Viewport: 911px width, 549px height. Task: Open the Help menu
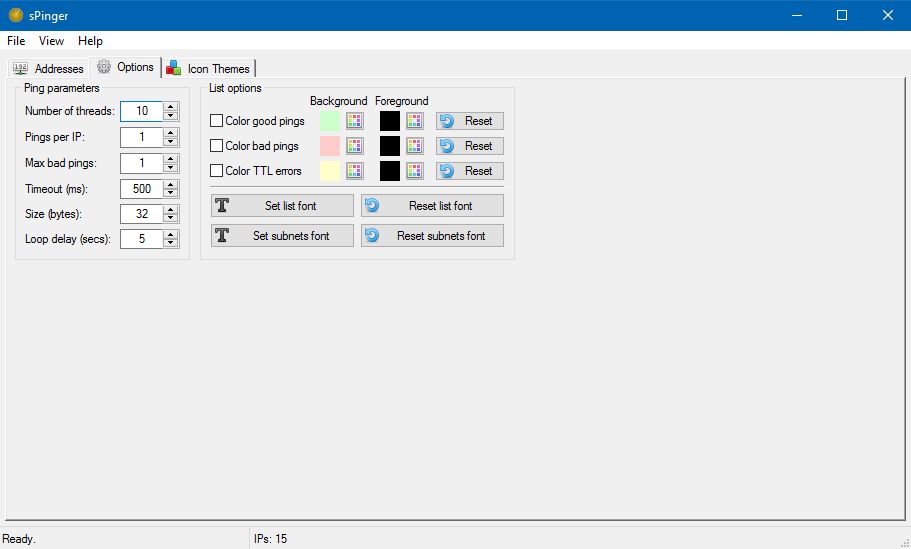90,41
